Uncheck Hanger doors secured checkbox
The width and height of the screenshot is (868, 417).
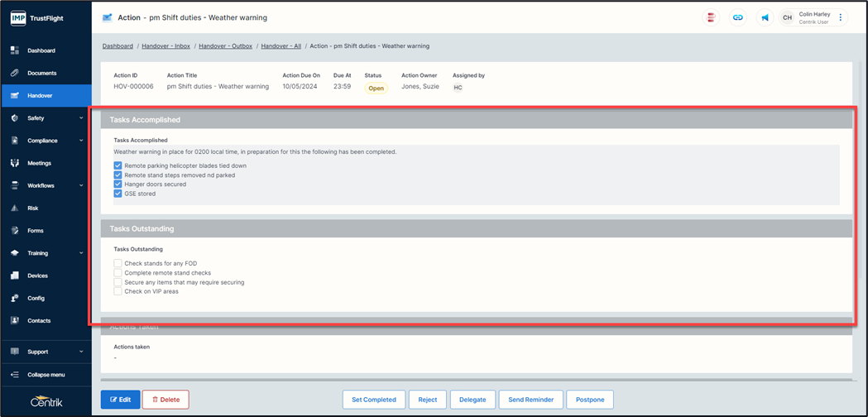pyautogui.click(x=118, y=185)
